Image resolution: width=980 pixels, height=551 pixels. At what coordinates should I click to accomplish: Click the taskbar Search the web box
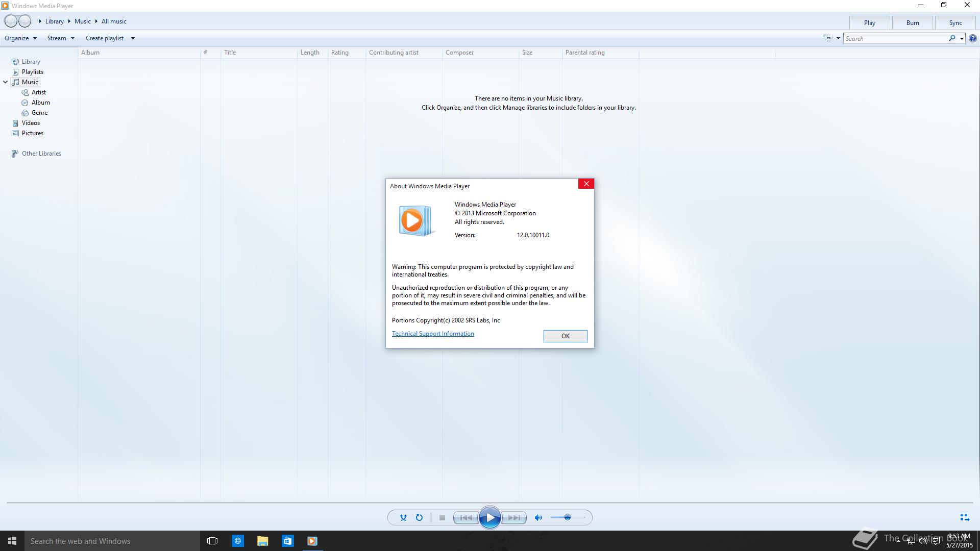[x=112, y=541]
